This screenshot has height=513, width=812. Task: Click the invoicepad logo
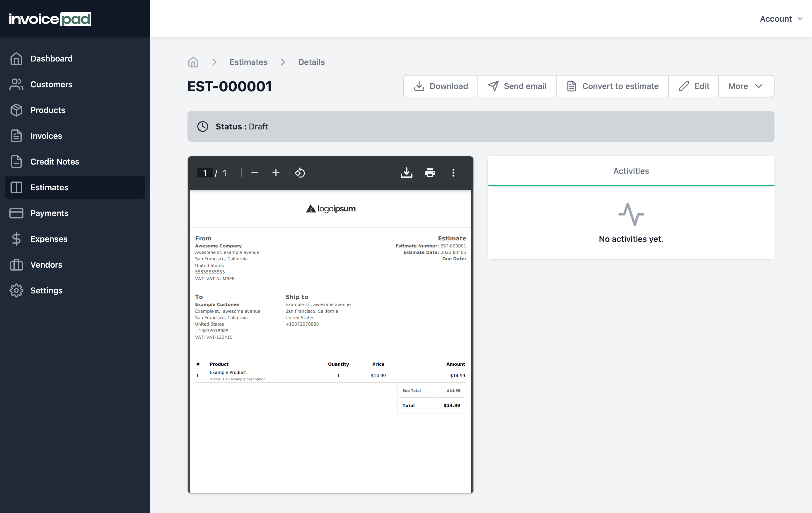[50, 19]
